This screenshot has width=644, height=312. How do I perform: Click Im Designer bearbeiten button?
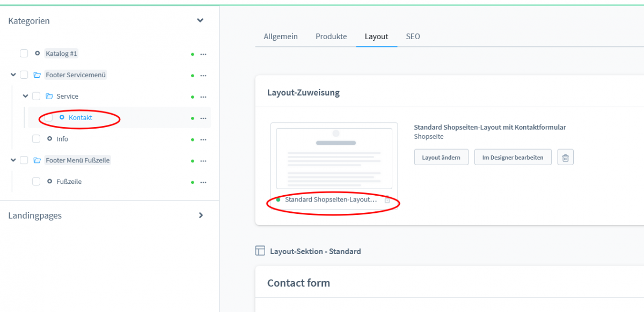(513, 158)
